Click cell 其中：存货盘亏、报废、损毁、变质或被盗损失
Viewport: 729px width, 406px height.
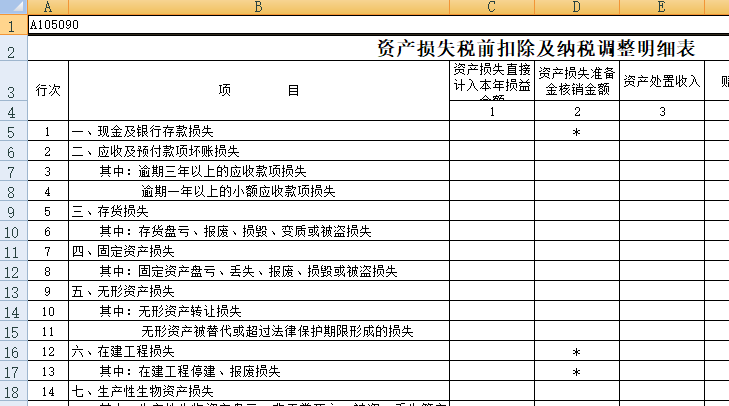pyautogui.click(x=259, y=231)
